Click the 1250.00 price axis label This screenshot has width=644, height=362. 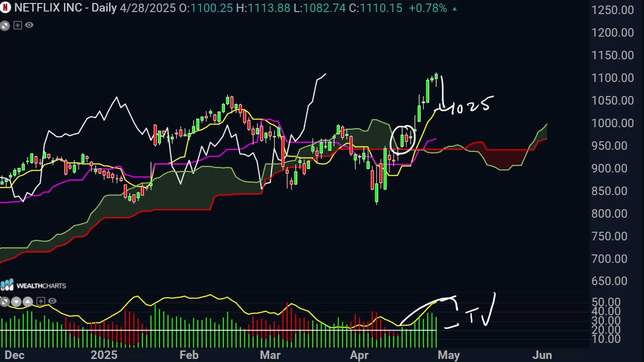(612, 10)
